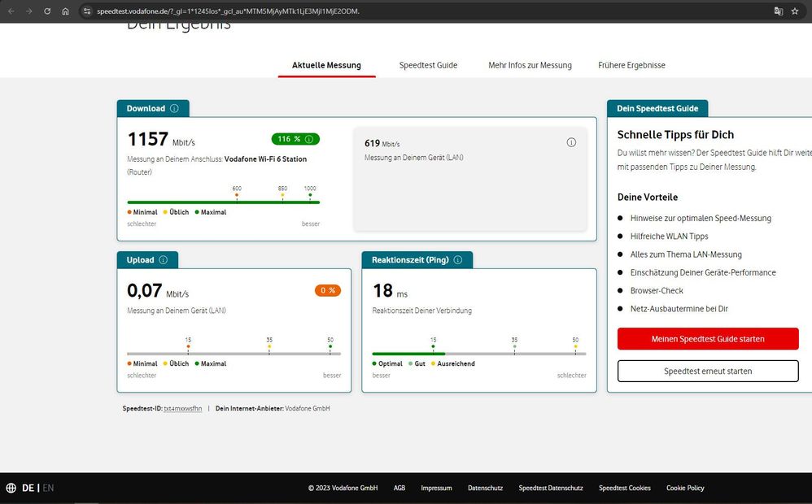
Task: Switch language to DE
Action: (28, 488)
